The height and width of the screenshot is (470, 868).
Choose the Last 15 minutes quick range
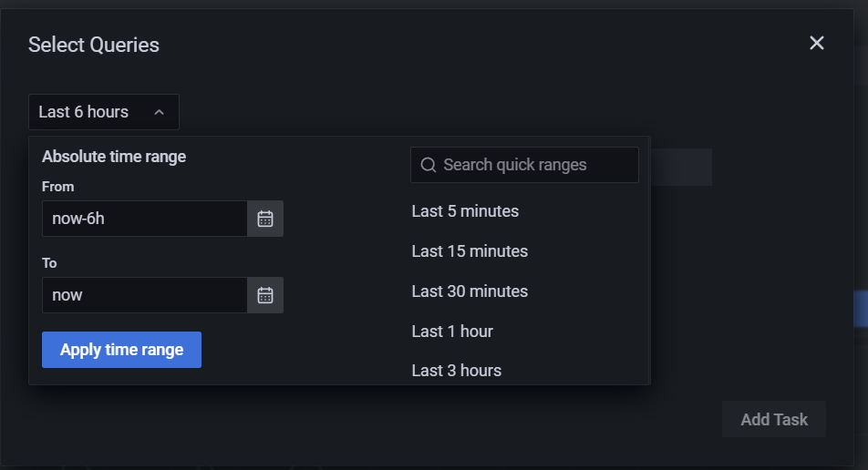click(x=470, y=251)
